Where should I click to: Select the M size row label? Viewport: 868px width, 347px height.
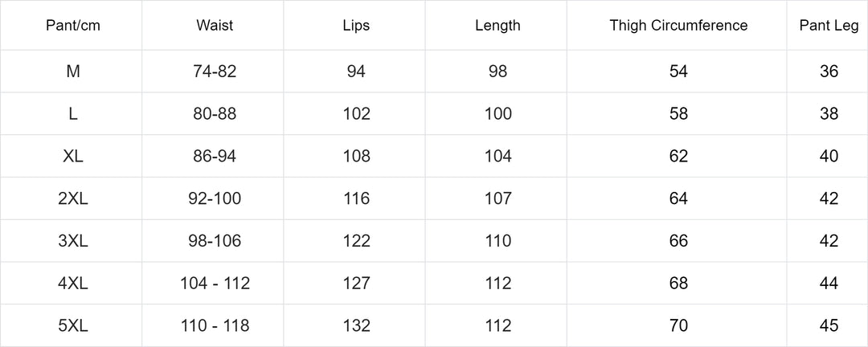click(72, 71)
